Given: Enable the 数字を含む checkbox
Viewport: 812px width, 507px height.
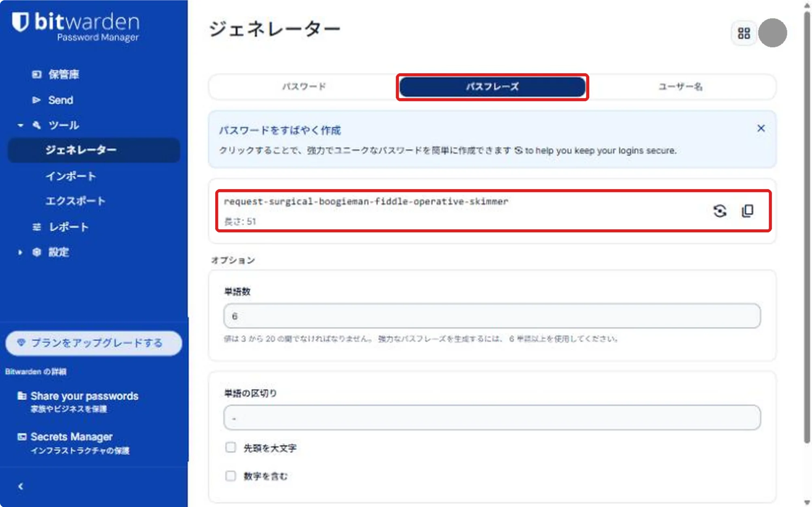Looking at the screenshot, I should click(230, 476).
